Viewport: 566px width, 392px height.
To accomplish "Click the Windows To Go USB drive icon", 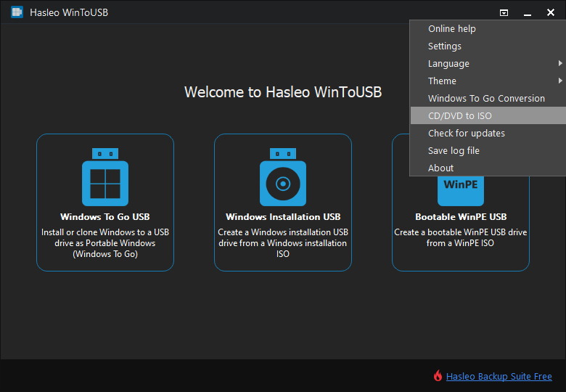I will click(x=105, y=177).
